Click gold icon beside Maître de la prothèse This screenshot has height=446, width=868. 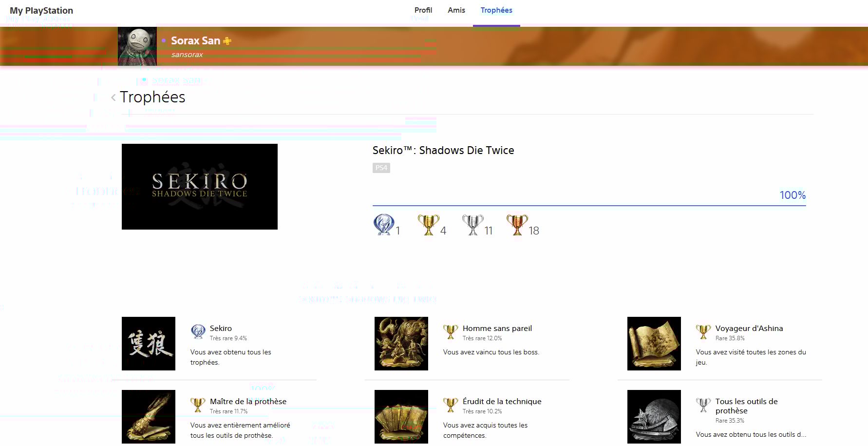[198, 405]
